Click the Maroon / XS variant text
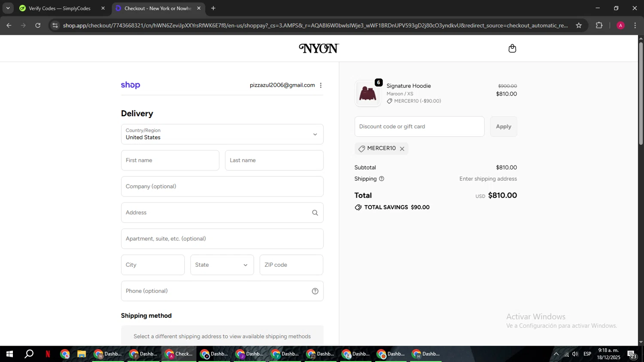This screenshot has height=362, width=644. click(400, 94)
